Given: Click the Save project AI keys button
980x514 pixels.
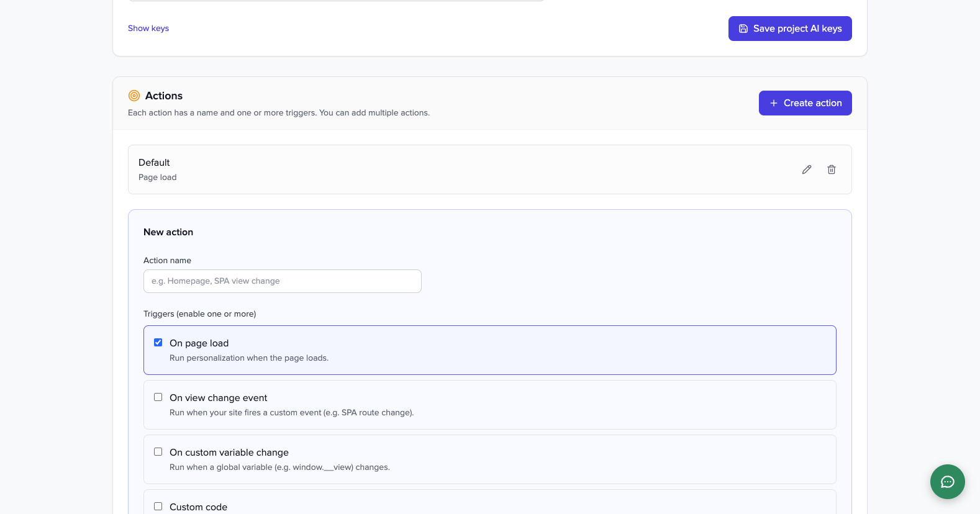Looking at the screenshot, I should point(790,28).
